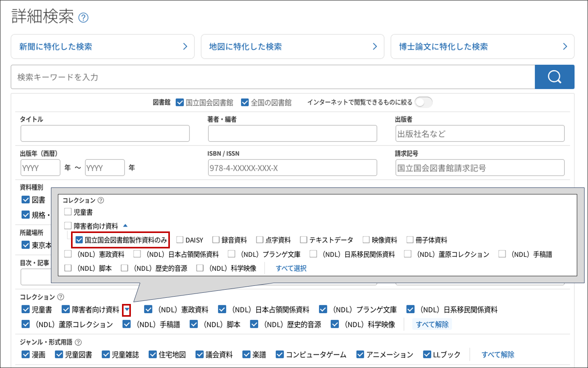Image resolution: width=588 pixels, height=368 pixels.
Task: Uncheck 国立国会図書館製作資料のみ
Action: tap(79, 240)
